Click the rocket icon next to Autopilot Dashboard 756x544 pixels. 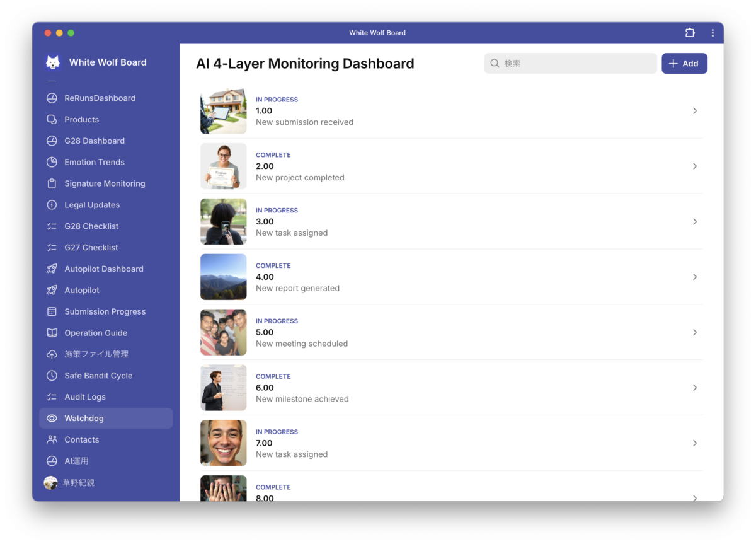tap(52, 269)
